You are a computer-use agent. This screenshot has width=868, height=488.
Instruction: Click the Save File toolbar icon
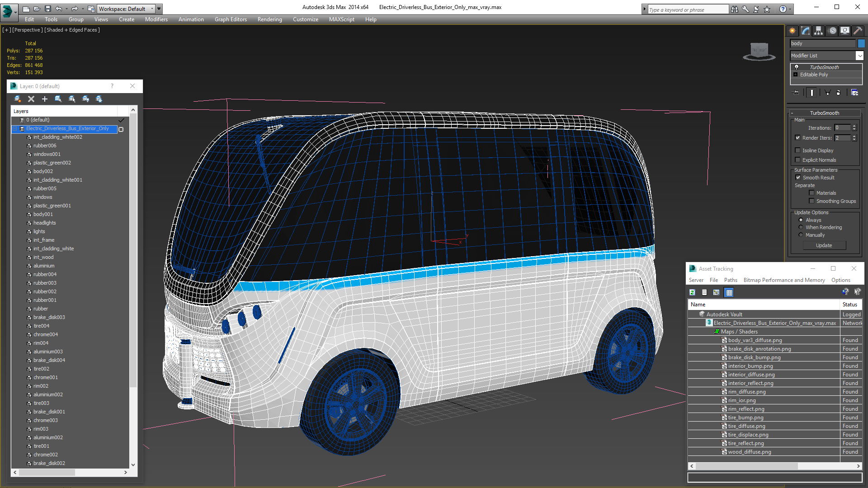tap(47, 9)
